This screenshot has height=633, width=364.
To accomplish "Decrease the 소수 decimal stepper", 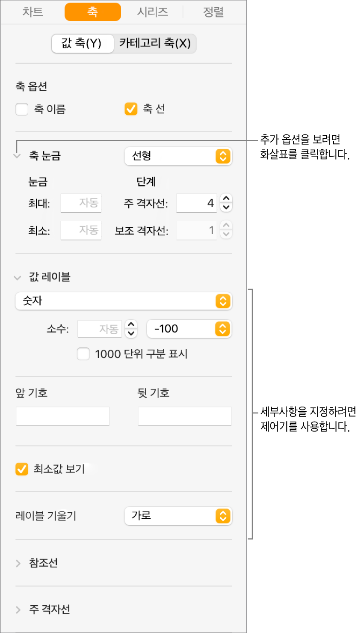I will pyautogui.click(x=131, y=333).
